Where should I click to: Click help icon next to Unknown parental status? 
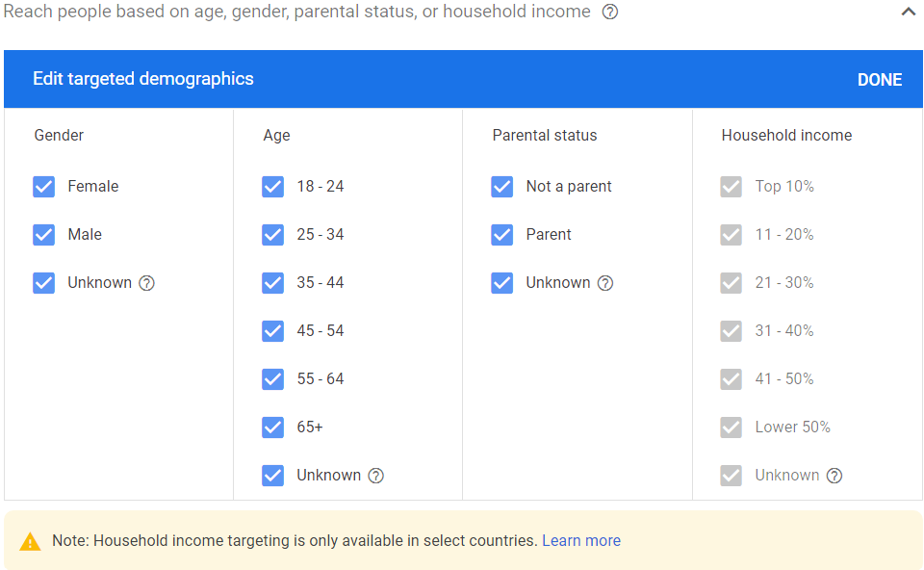point(605,282)
